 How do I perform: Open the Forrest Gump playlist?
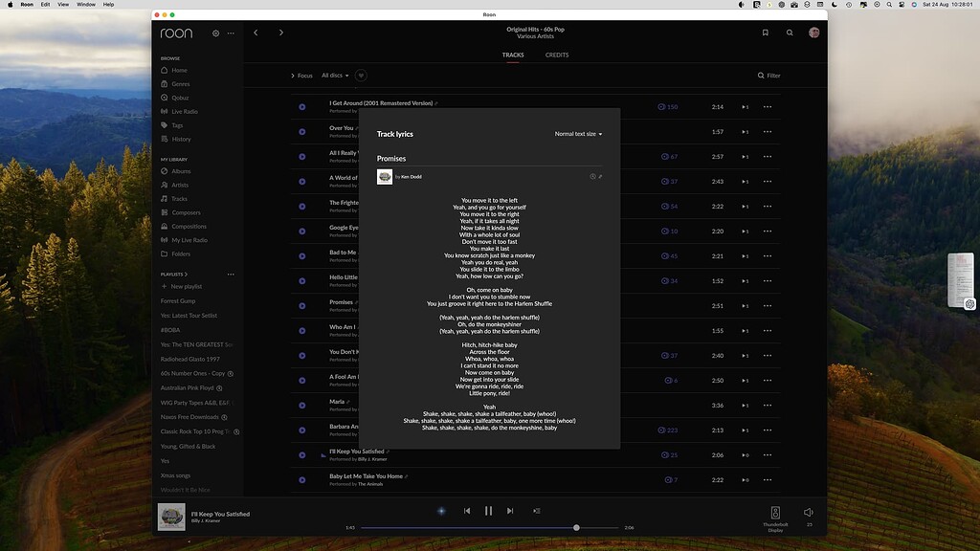click(x=178, y=300)
